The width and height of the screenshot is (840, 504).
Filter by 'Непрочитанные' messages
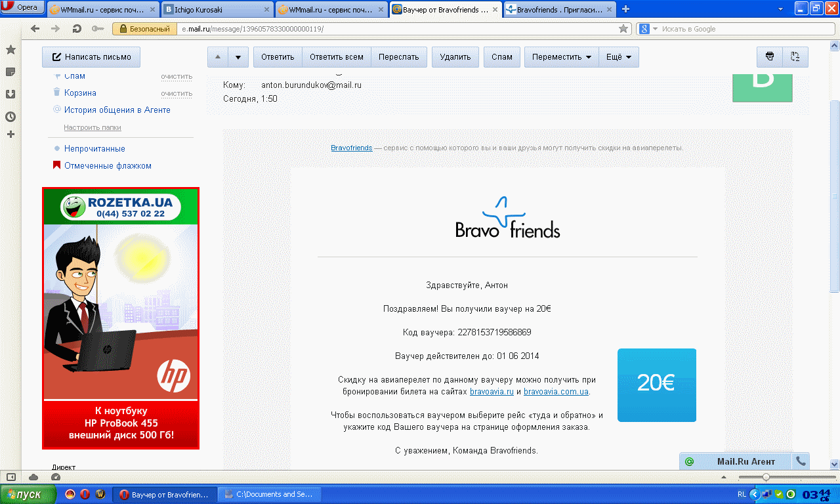(x=94, y=149)
